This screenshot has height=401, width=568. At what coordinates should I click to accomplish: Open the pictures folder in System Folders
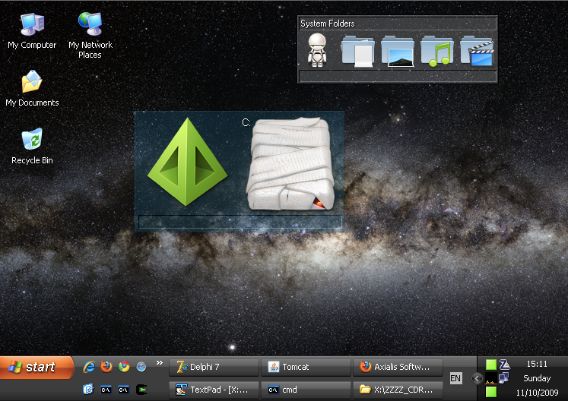click(x=397, y=51)
